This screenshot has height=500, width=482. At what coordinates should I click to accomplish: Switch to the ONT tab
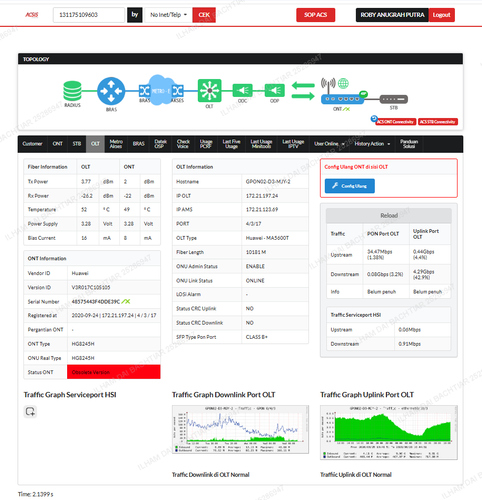57,144
